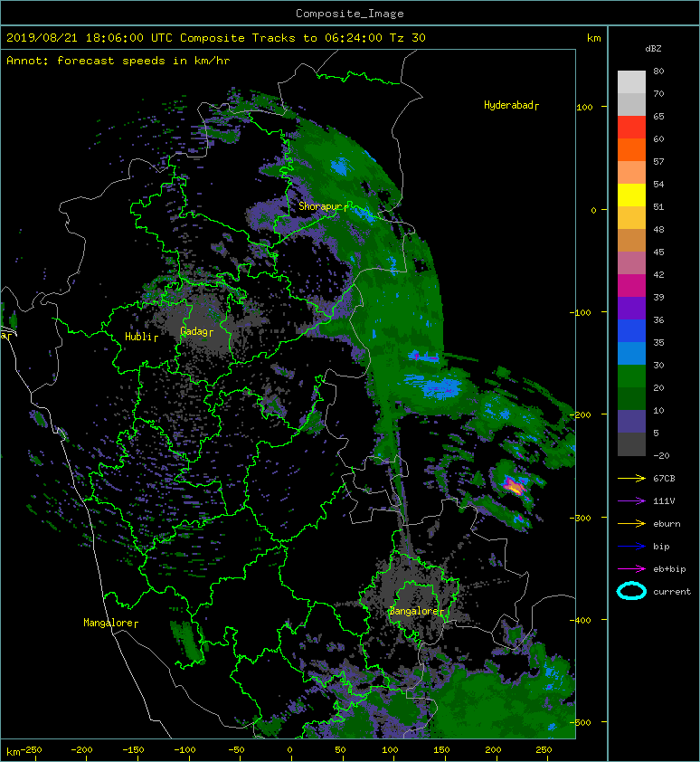Click the current legend label
This screenshot has height=762, width=700.
tap(672, 592)
